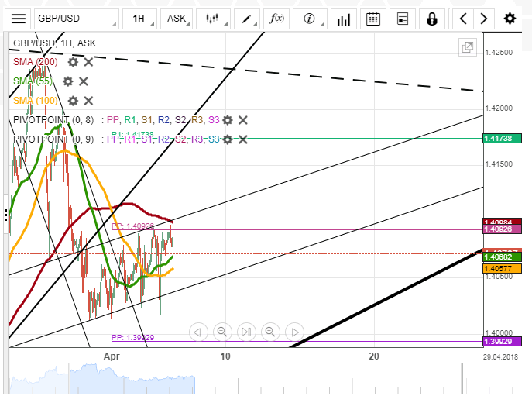Click the SMA (100) legend label

36,101
